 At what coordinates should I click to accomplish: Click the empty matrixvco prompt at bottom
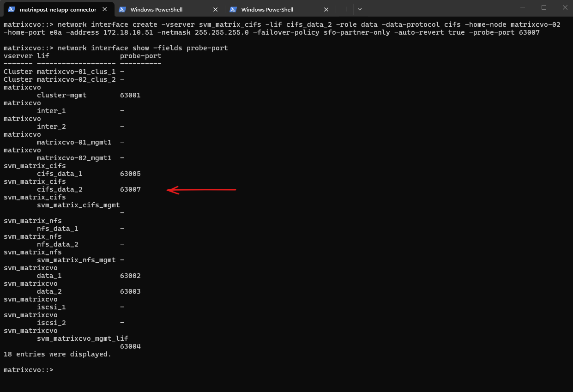coord(28,370)
